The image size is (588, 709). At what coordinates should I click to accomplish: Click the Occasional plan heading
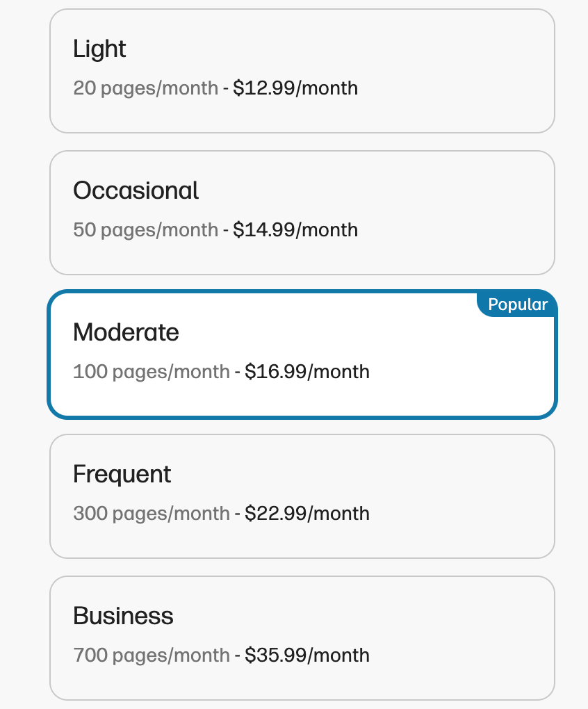[x=136, y=190]
